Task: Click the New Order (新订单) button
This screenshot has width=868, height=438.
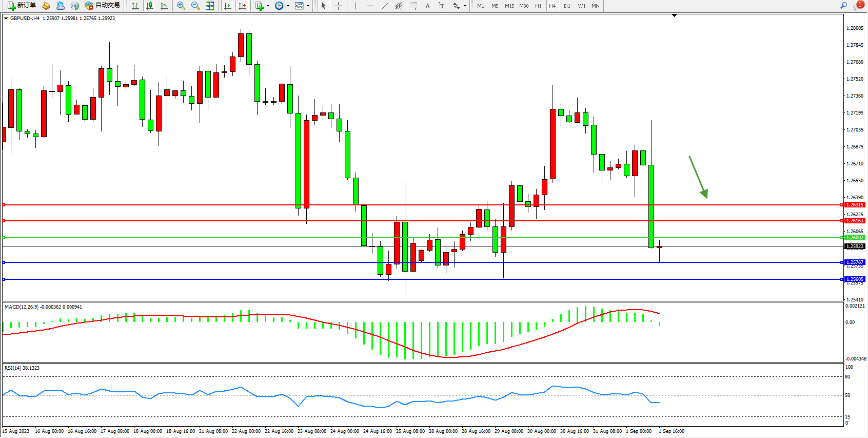Action: click(x=22, y=6)
